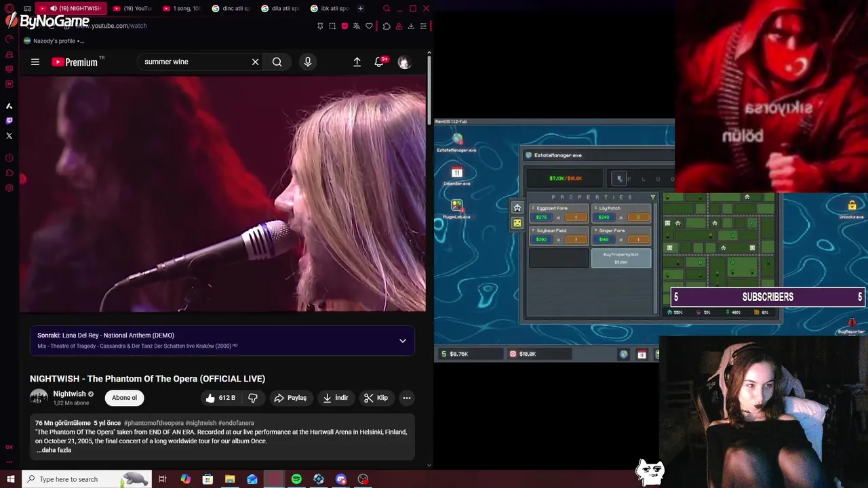This screenshot has height=488, width=868.
Task: Expand description with ...daha fazla
Action: 54,450
